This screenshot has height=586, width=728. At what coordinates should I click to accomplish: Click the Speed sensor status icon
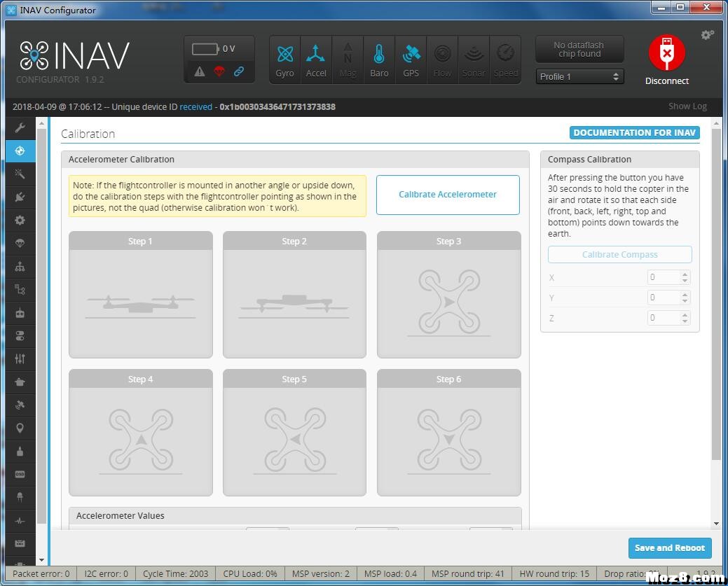click(505, 60)
